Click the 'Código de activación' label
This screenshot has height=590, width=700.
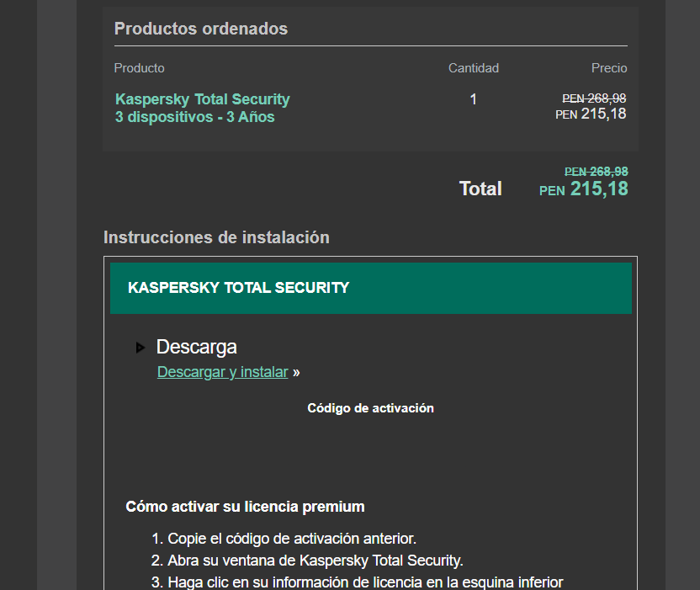(370, 408)
